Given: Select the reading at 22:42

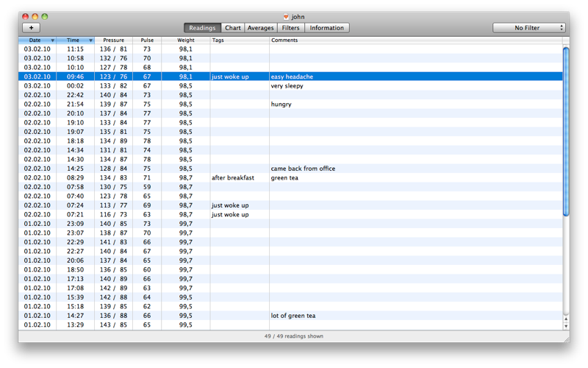Looking at the screenshot, I should (x=290, y=95).
